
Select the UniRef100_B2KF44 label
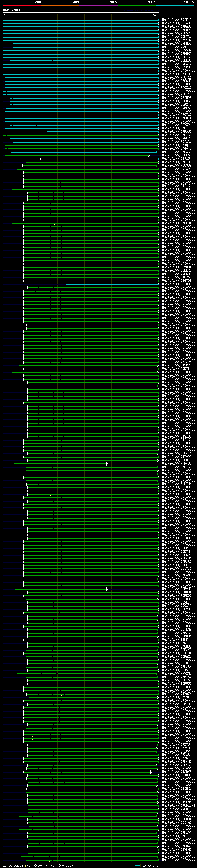177,640
